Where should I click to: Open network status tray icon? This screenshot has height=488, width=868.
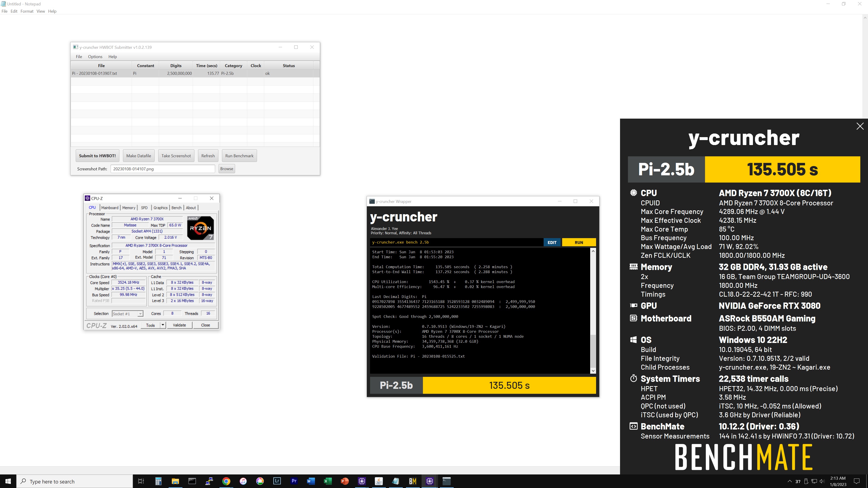tap(814, 481)
